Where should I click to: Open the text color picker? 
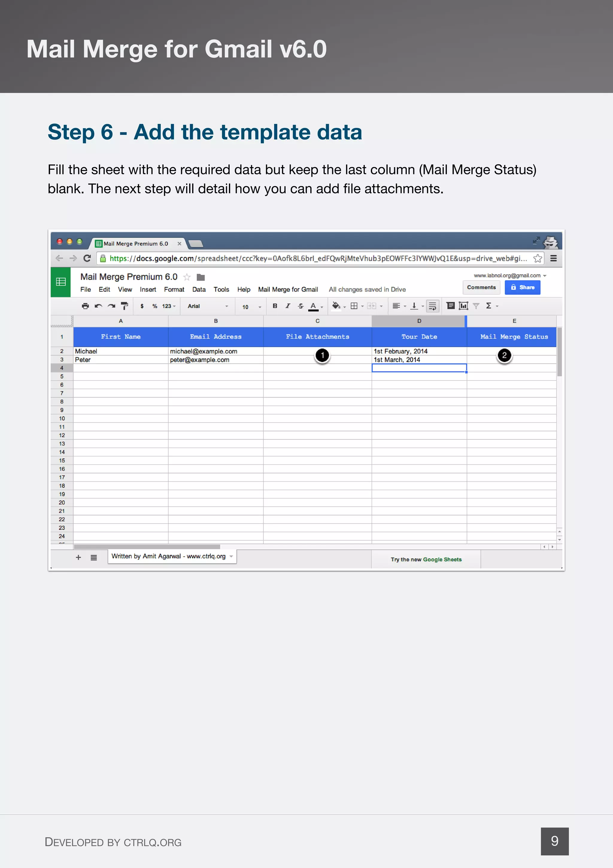(315, 306)
